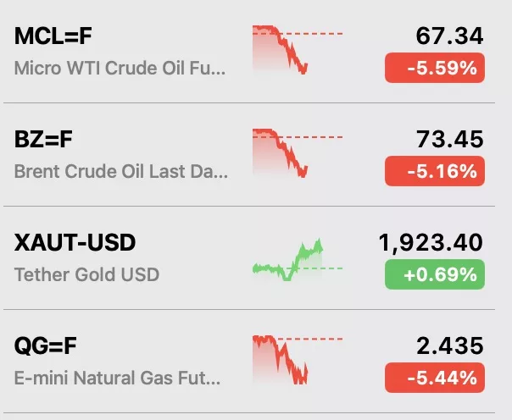Image resolution: width=512 pixels, height=420 pixels.
Task: Open the BZ=F ticker symbol
Action: (x=43, y=139)
